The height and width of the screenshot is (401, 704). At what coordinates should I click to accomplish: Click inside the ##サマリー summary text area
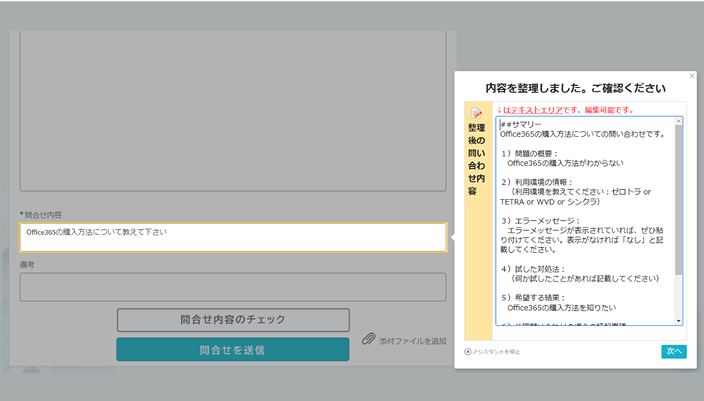(x=585, y=220)
